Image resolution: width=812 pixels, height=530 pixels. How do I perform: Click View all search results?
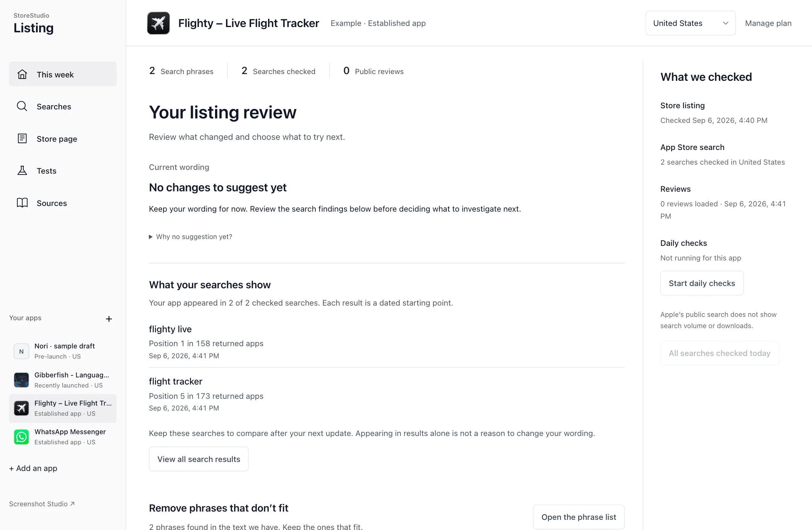pos(198,459)
